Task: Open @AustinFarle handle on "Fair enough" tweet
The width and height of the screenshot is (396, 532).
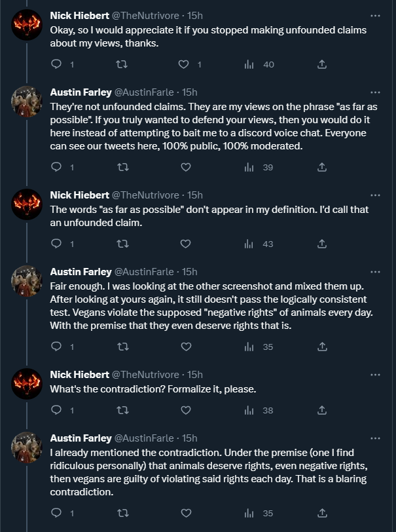Action: click(x=145, y=271)
